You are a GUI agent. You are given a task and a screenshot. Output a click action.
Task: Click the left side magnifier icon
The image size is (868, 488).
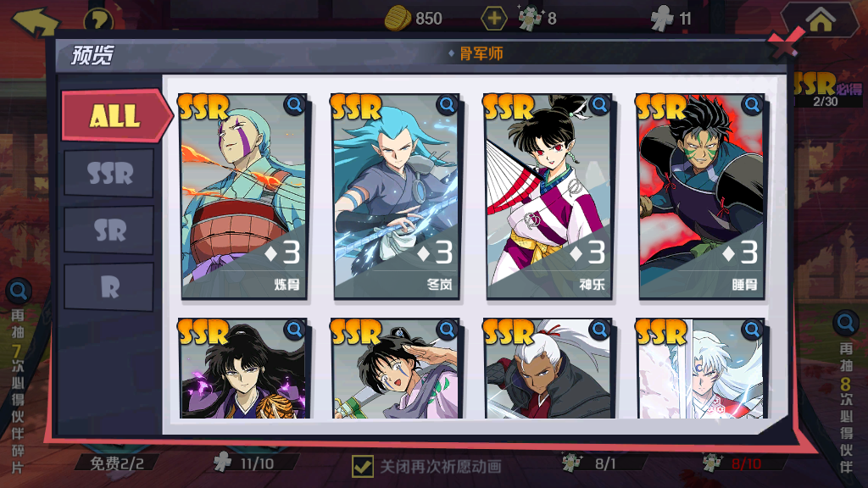point(19,291)
